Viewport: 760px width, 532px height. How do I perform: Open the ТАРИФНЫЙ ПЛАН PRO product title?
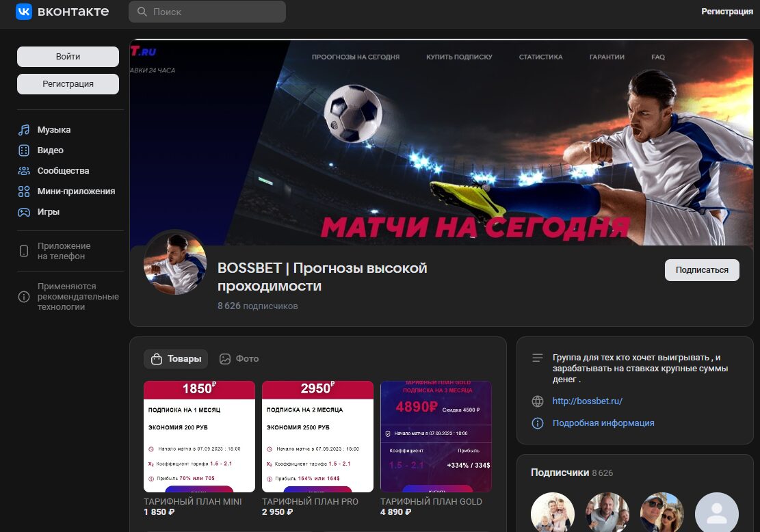click(310, 501)
